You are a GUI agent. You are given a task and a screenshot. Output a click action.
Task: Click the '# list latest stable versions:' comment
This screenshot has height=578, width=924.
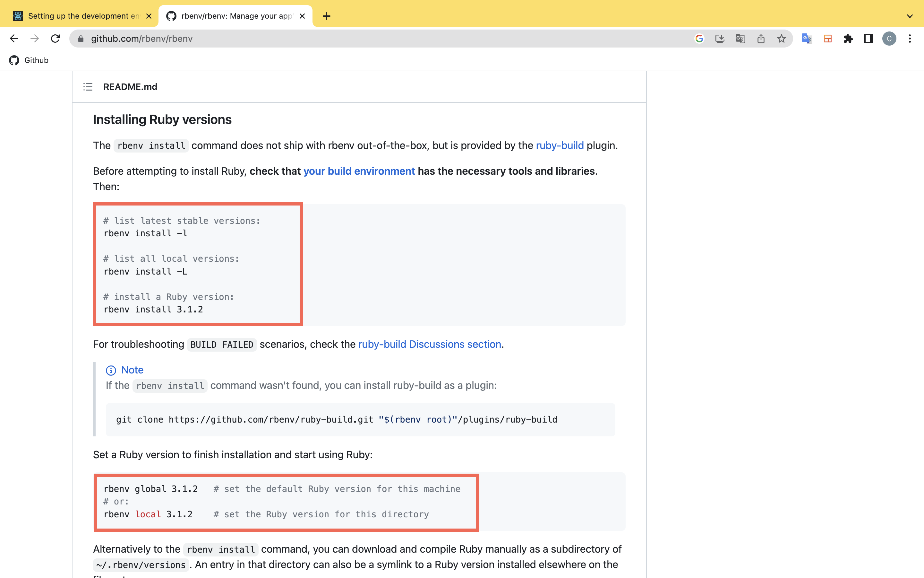pyautogui.click(x=182, y=221)
